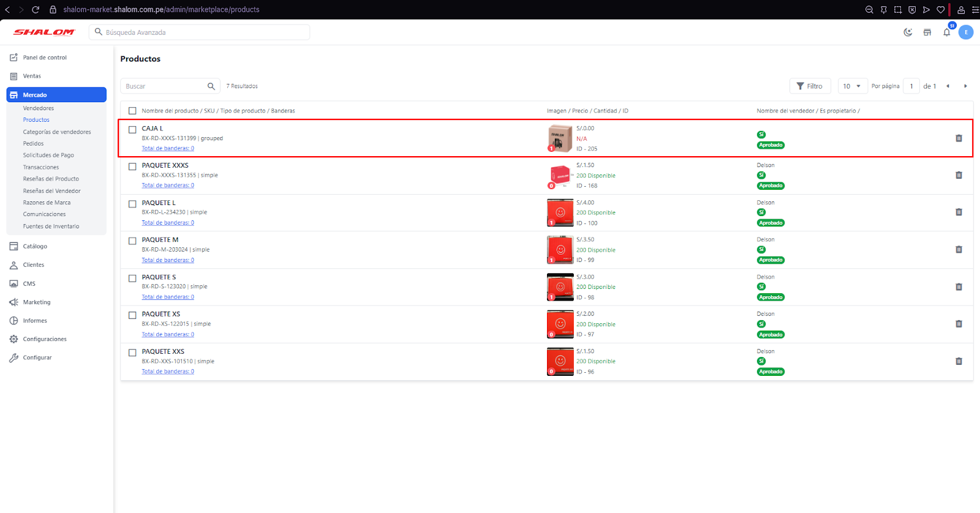Check the PAQUETE XXXS checkbox
Viewport: 980px width, 513px height.
pyautogui.click(x=132, y=167)
